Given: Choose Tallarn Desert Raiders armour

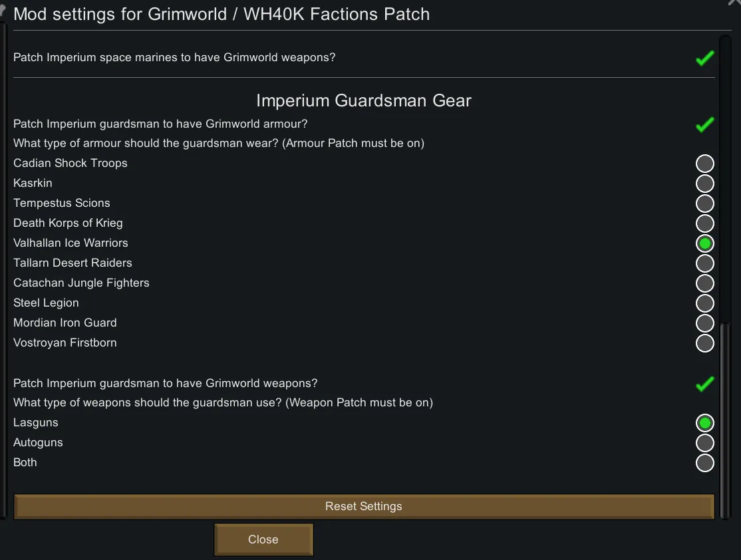Looking at the screenshot, I should pyautogui.click(x=704, y=263).
